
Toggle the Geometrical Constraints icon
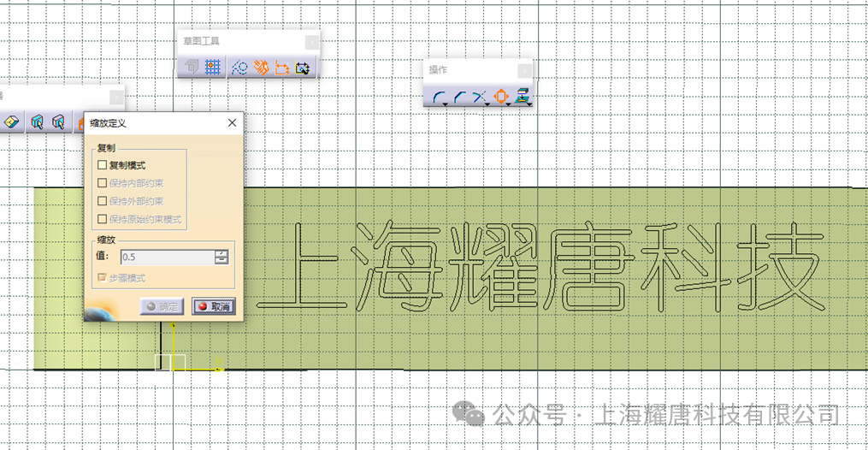click(262, 67)
